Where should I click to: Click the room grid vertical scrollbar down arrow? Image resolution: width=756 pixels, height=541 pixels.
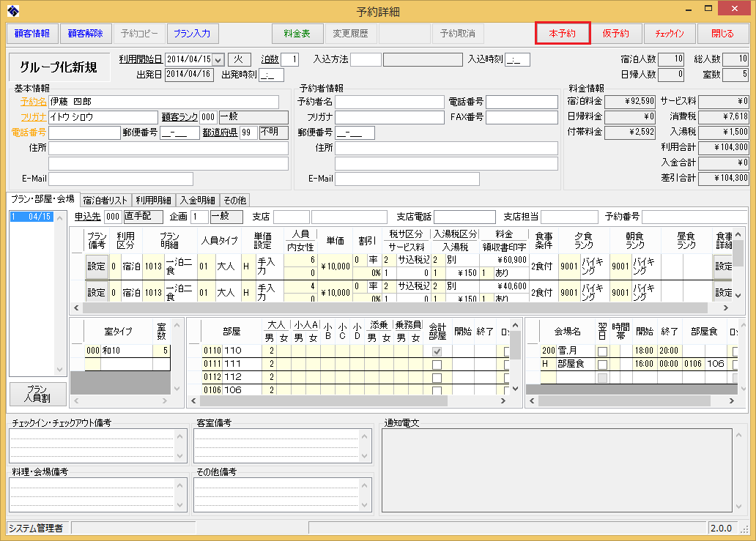(516, 389)
